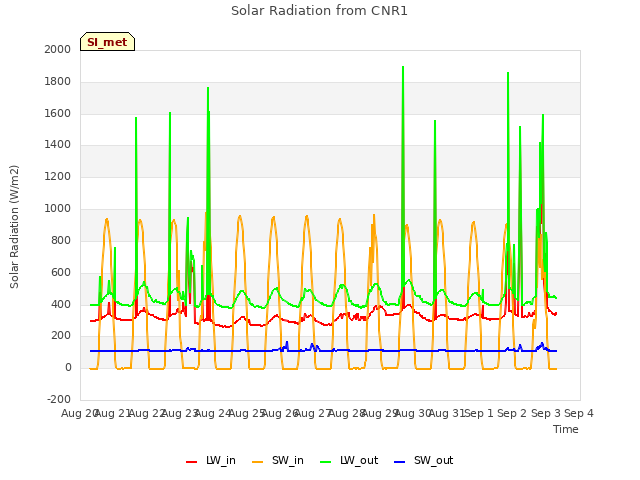Viewport: 640px width, 480px height.
Task: Click the 1800 y-axis tick label
Action: 58,82
